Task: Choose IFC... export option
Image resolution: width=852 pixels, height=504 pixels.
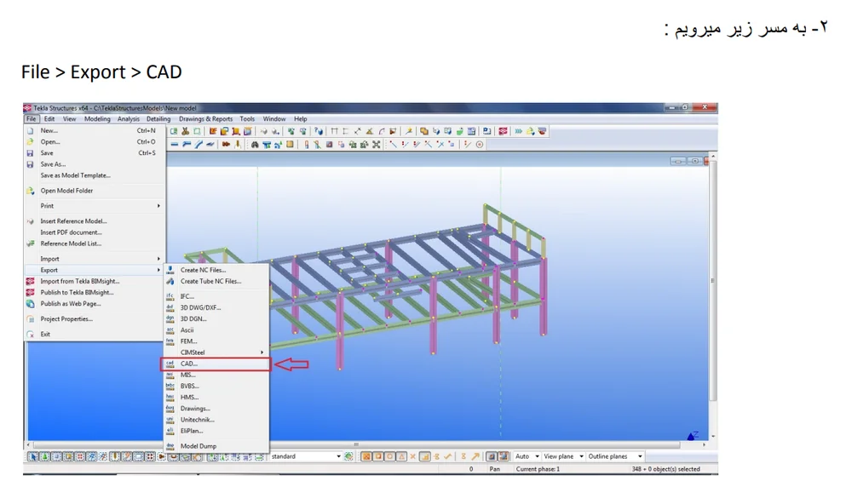Action: [x=216, y=296]
